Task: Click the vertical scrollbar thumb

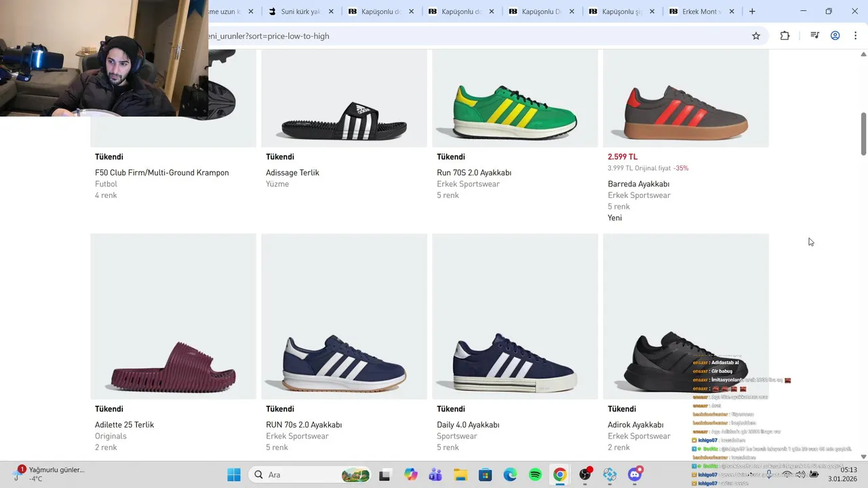Action: (x=863, y=134)
